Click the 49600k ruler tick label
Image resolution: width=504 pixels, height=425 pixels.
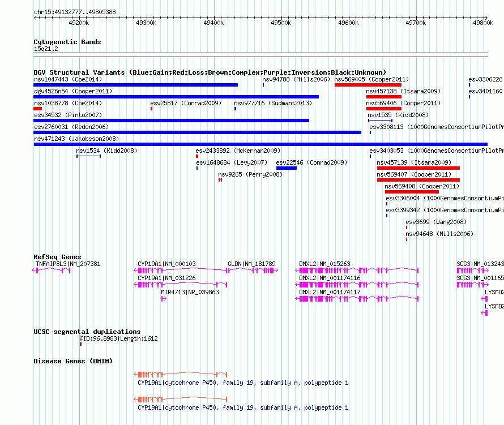coord(348,23)
